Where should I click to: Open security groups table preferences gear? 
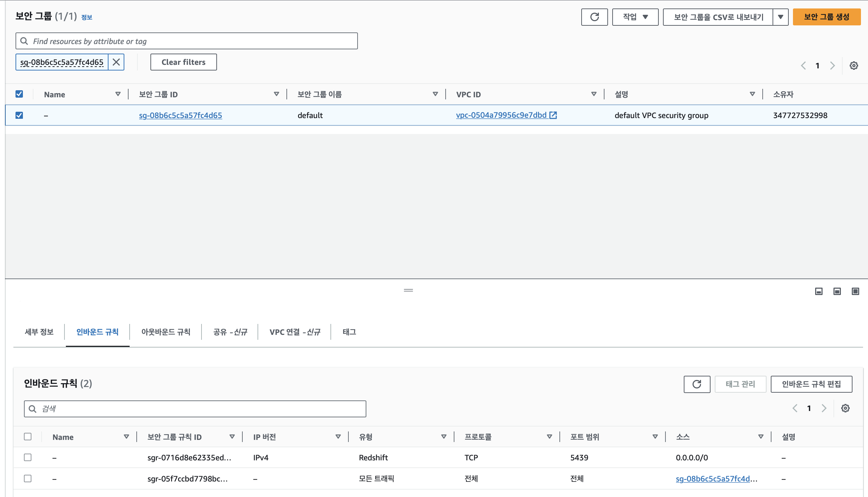854,66
